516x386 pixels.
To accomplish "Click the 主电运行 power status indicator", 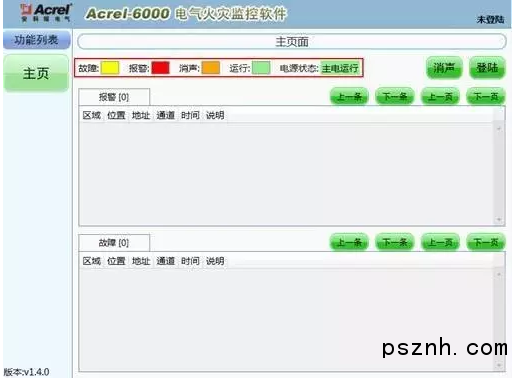I will [x=340, y=68].
